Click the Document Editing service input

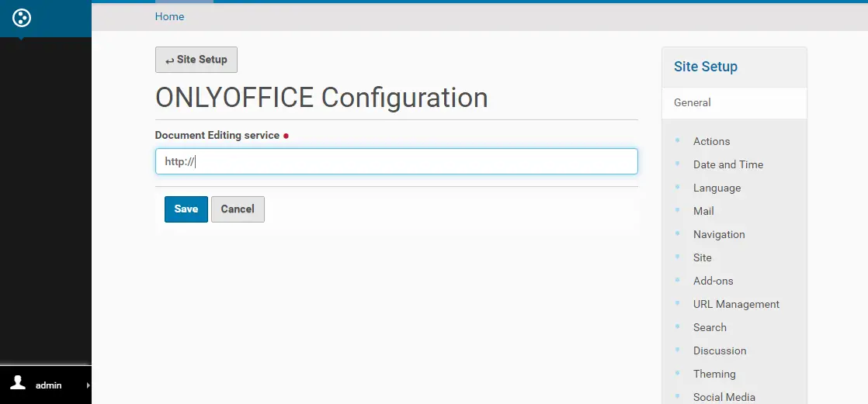pyautogui.click(x=397, y=161)
